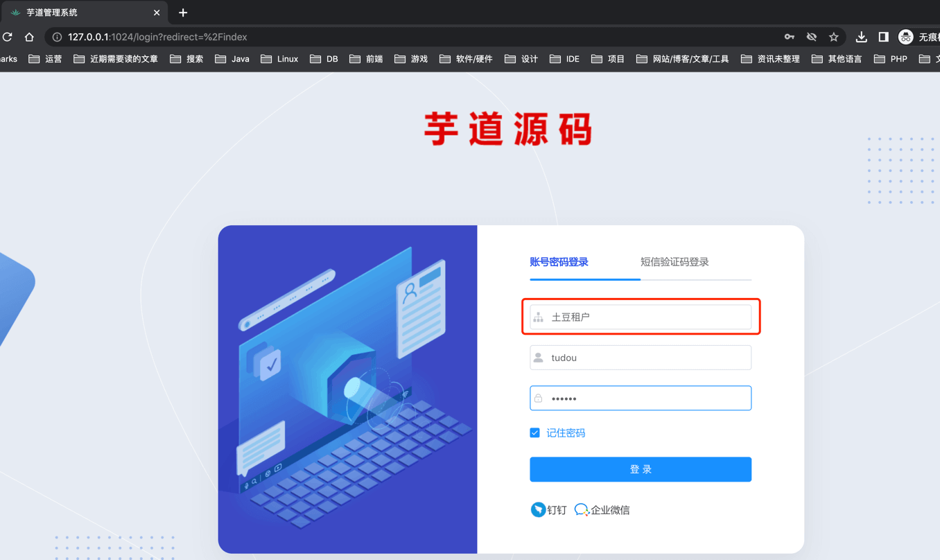940x560 pixels.
Task: Click the incognito profile icon
Action: coord(906,37)
